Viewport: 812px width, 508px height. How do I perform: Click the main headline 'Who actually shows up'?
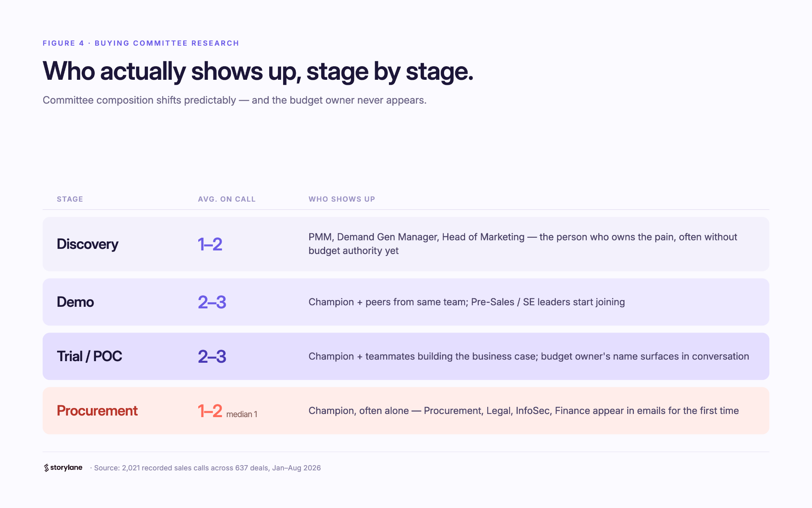(x=258, y=71)
